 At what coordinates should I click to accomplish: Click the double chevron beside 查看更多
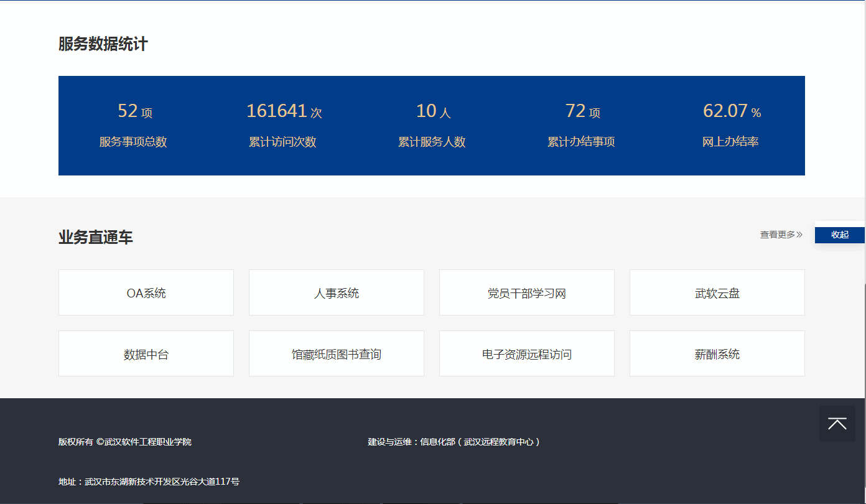click(x=799, y=235)
